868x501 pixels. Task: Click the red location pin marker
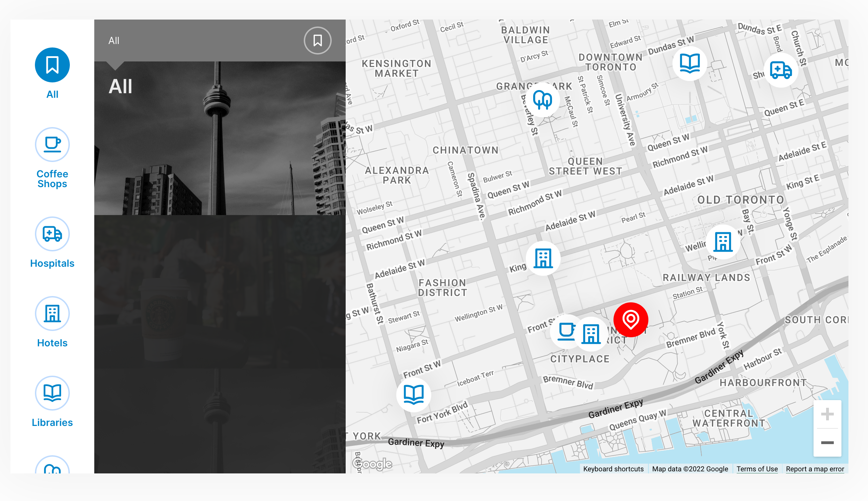pos(631,320)
